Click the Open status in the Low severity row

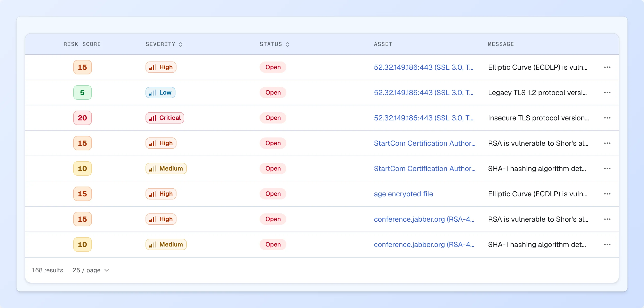(273, 93)
